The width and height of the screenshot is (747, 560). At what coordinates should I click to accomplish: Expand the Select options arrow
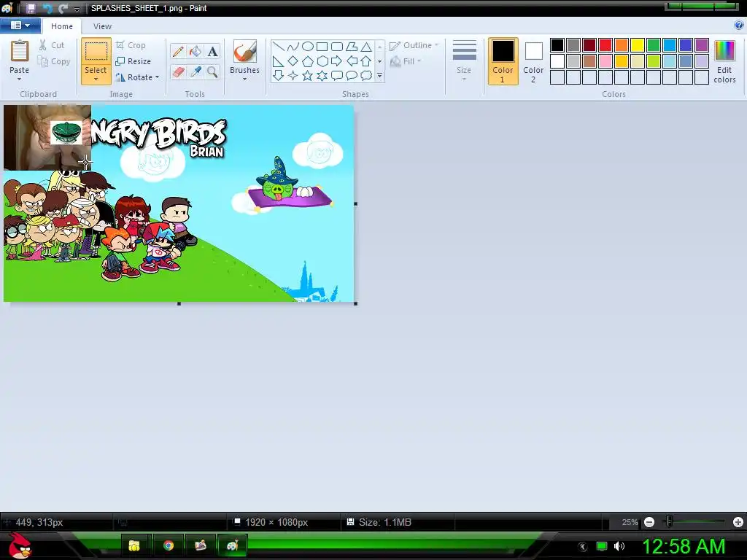click(96, 79)
